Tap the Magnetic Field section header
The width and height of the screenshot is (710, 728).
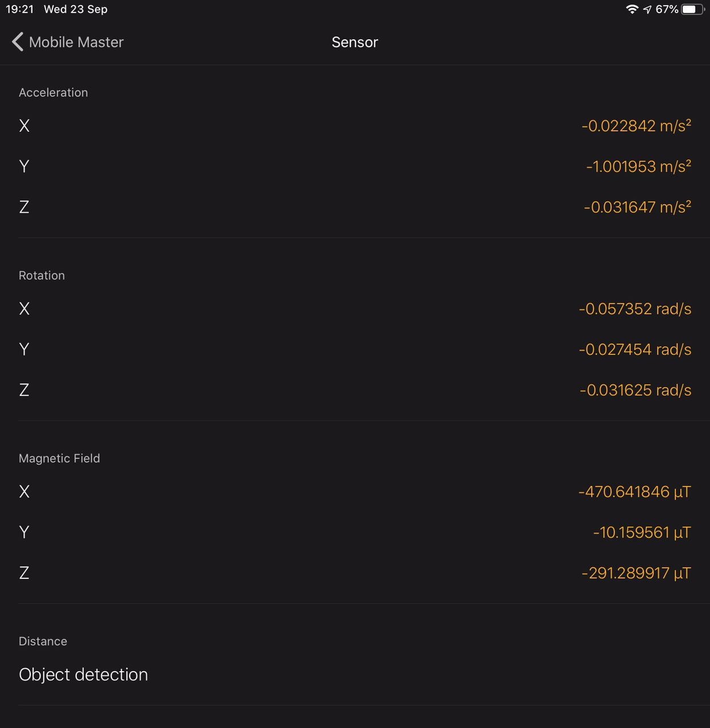pos(59,458)
